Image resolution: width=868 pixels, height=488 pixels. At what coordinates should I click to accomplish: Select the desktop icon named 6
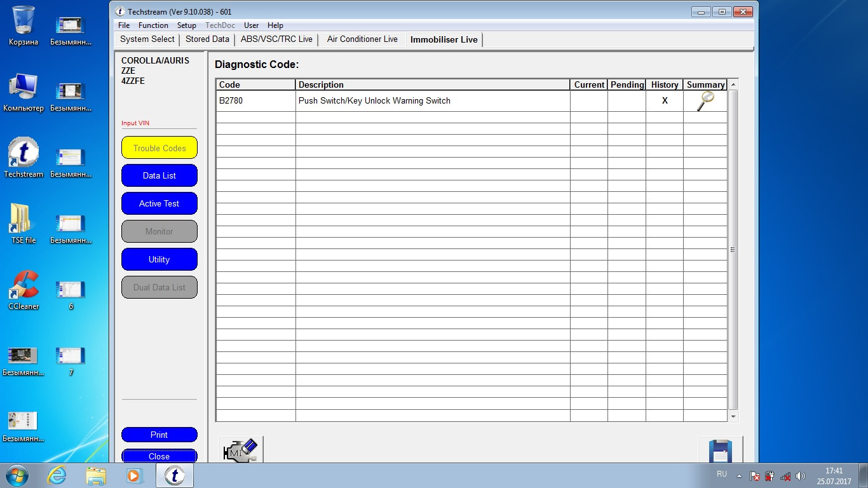[x=71, y=296]
